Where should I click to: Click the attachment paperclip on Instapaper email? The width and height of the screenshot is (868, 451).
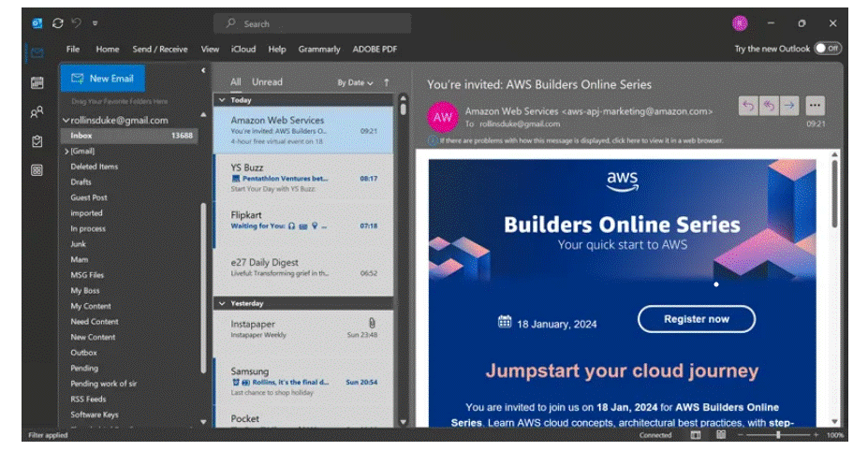tap(372, 323)
